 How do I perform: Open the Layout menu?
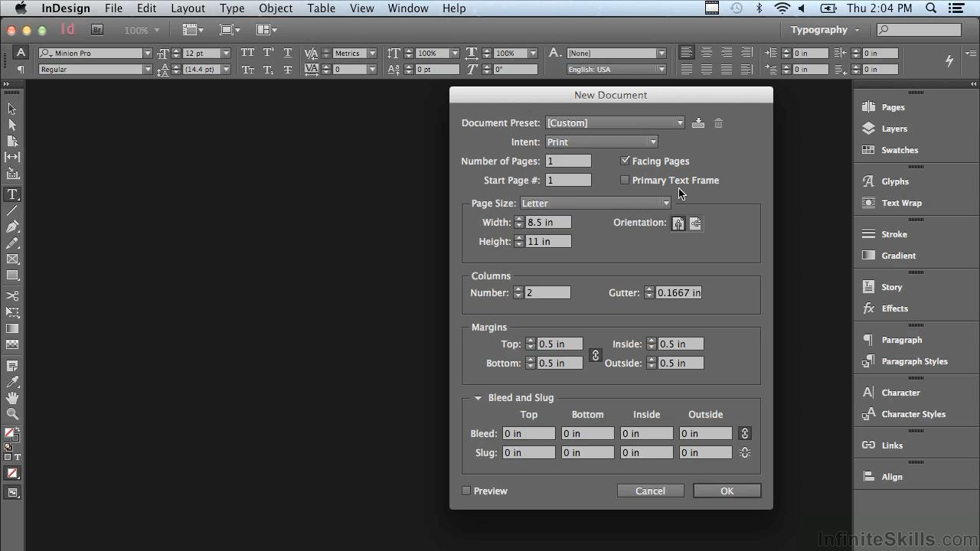click(x=188, y=8)
